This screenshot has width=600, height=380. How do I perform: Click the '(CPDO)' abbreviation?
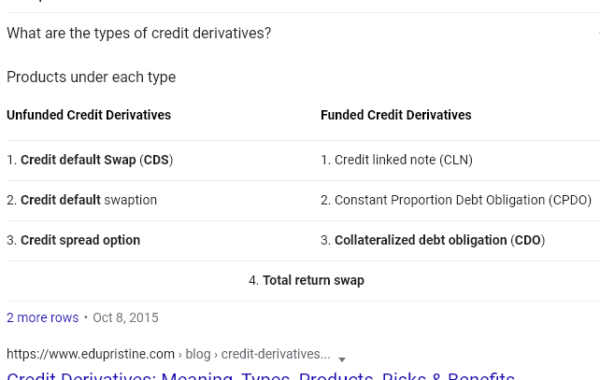[x=570, y=200]
